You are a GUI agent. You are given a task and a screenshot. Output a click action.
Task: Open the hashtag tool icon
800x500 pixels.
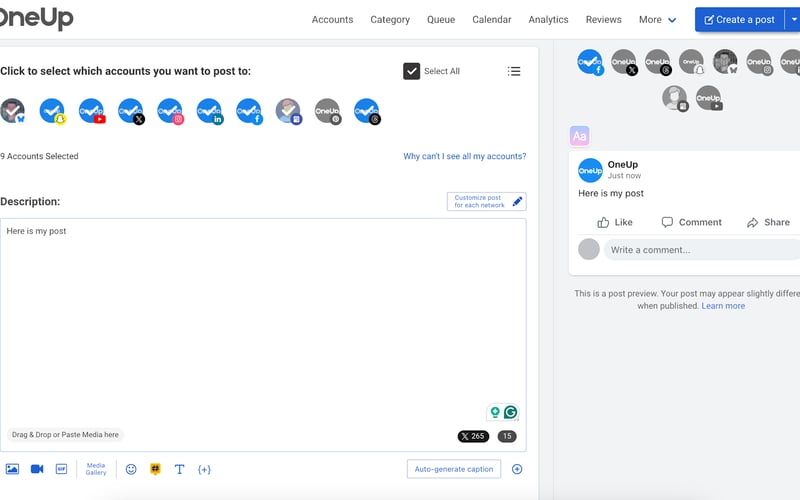tap(155, 469)
